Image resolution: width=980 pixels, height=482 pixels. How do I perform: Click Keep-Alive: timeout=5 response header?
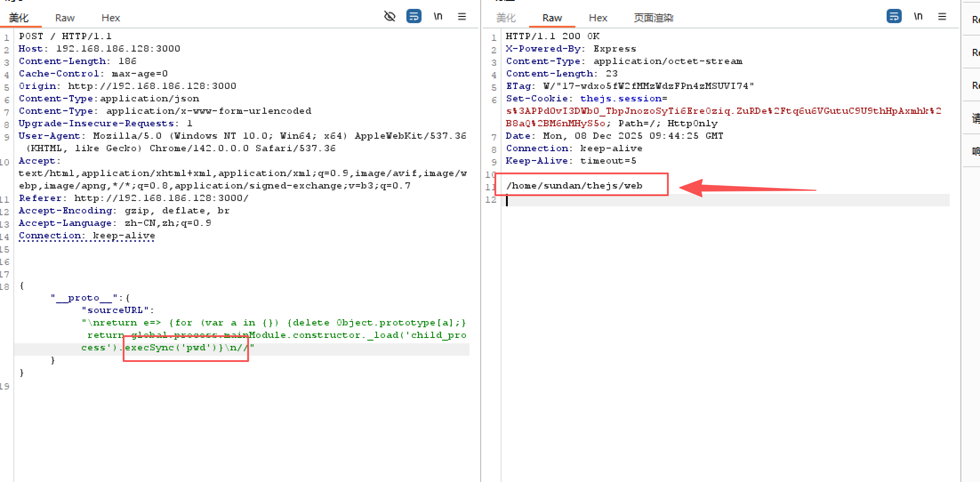[571, 161]
